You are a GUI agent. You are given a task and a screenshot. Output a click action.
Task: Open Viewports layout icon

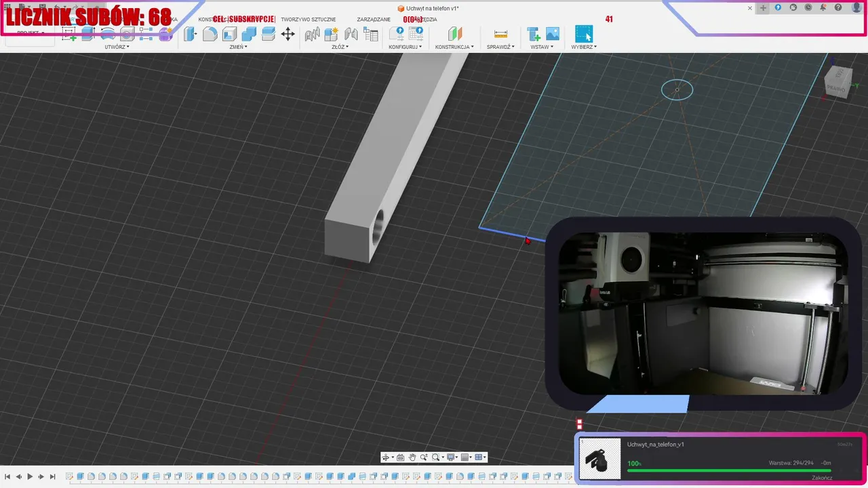(480, 457)
